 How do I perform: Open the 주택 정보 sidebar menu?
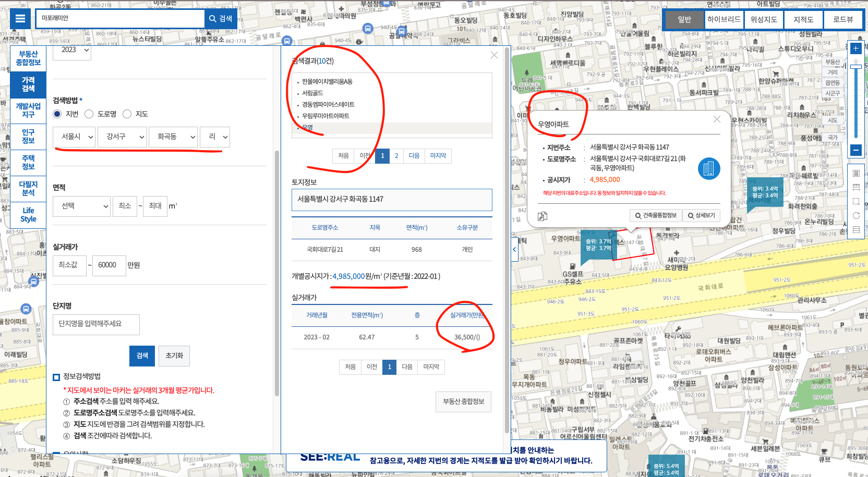28,163
